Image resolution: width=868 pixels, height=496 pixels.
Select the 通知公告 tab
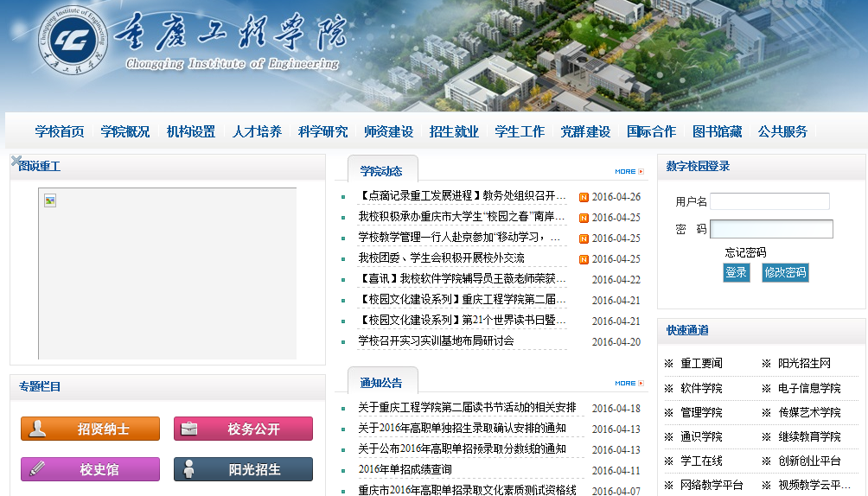(x=382, y=381)
